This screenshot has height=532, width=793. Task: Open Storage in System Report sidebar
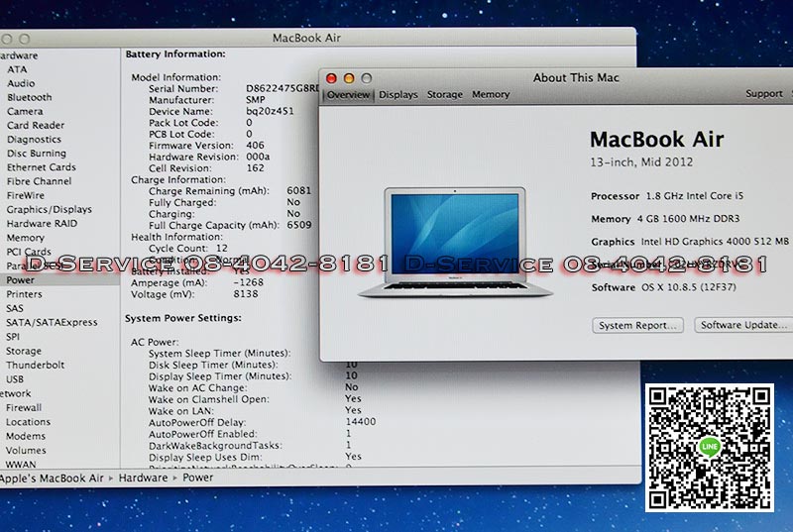click(x=24, y=351)
